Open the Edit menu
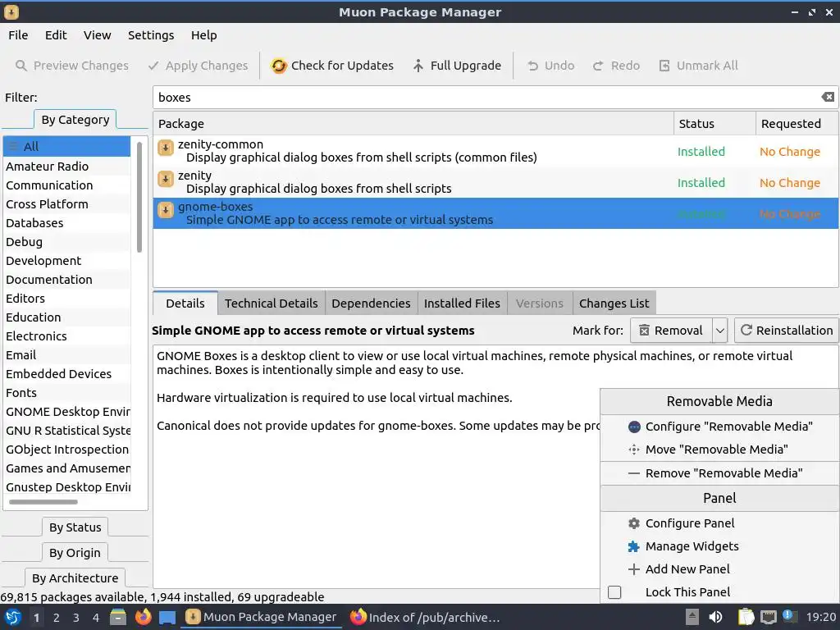This screenshot has height=630, width=840. coord(56,35)
